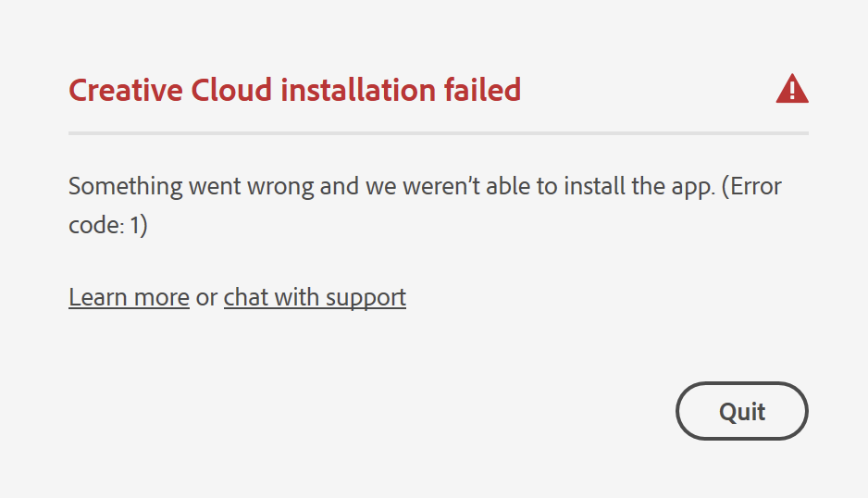
Task: Quit the failed Creative Cloud installer
Action: 741,411
